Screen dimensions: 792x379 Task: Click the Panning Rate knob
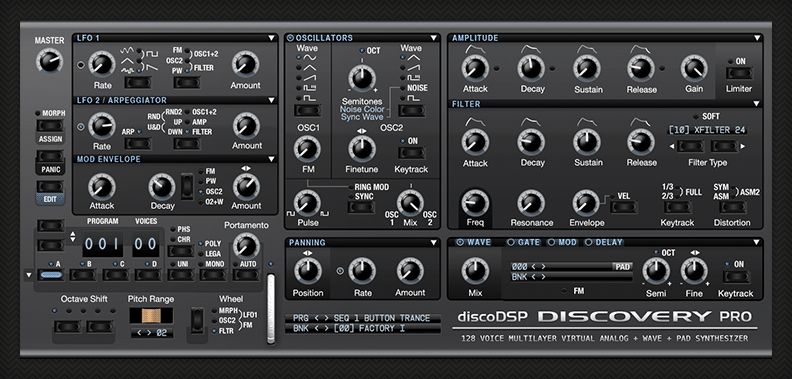[362, 270]
